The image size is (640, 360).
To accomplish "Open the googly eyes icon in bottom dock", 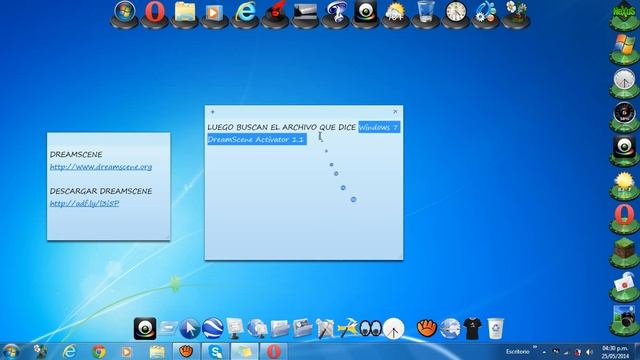I will (x=370, y=329).
